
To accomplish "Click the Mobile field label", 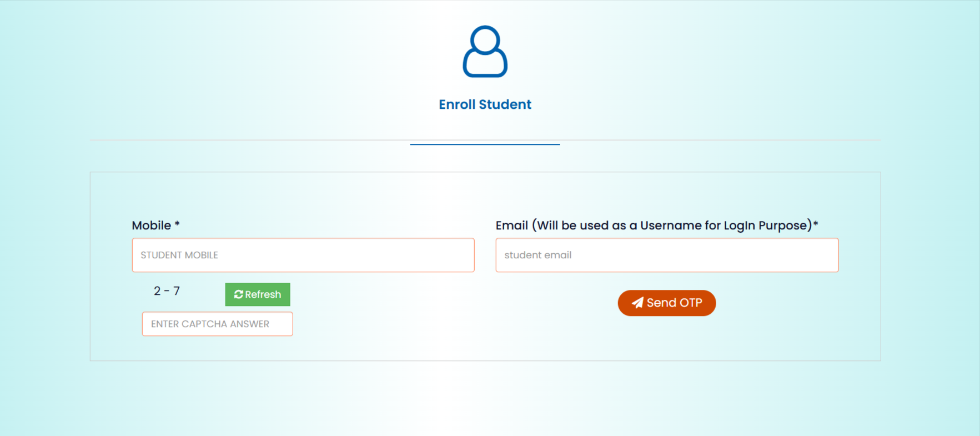I will (151, 225).
